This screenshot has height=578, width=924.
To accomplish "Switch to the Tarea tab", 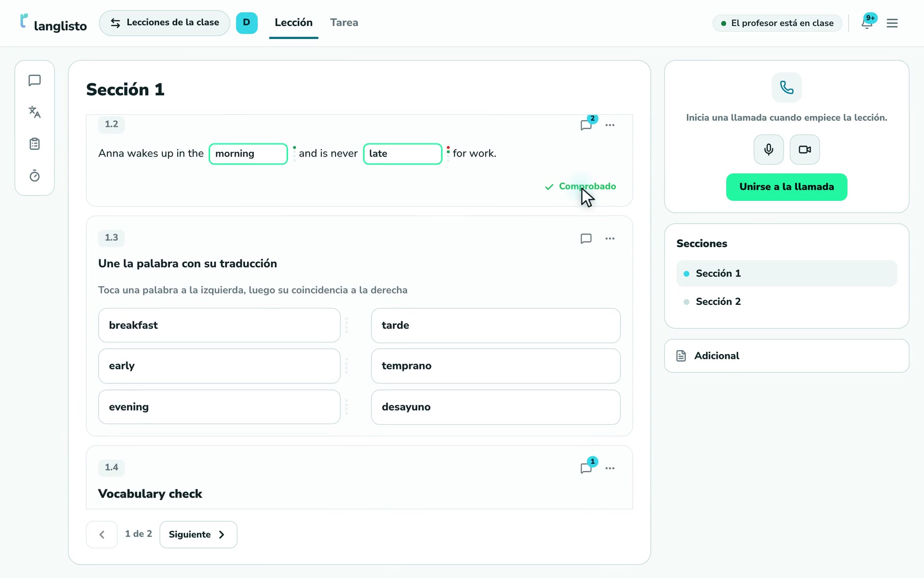I will click(x=344, y=23).
